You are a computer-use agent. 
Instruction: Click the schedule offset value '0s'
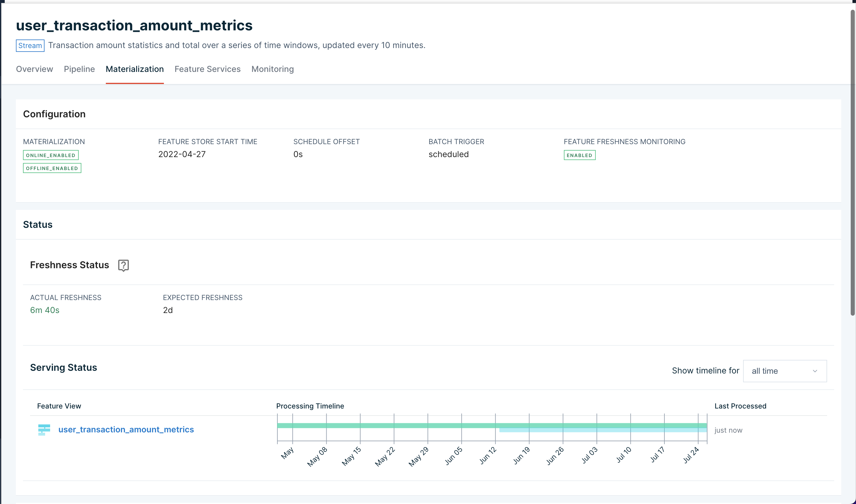tap(298, 154)
